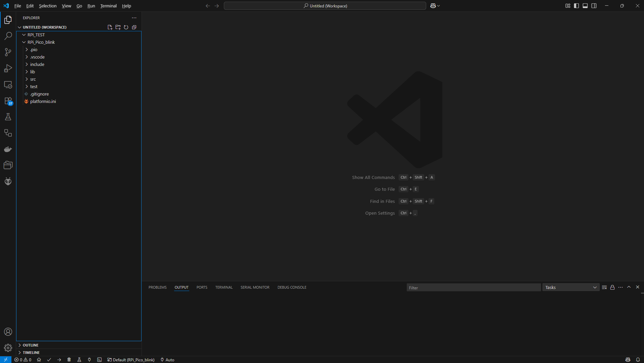Toggle the output scroll lock
Image resolution: width=644 pixels, height=363 pixels.
click(x=612, y=287)
